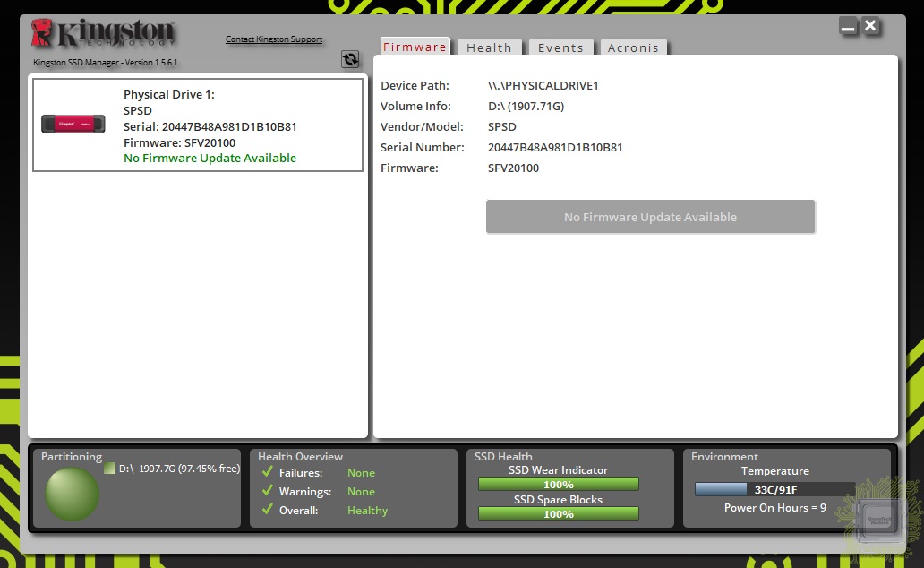Switch to the Health tab
This screenshot has height=568, width=924.
click(x=489, y=47)
